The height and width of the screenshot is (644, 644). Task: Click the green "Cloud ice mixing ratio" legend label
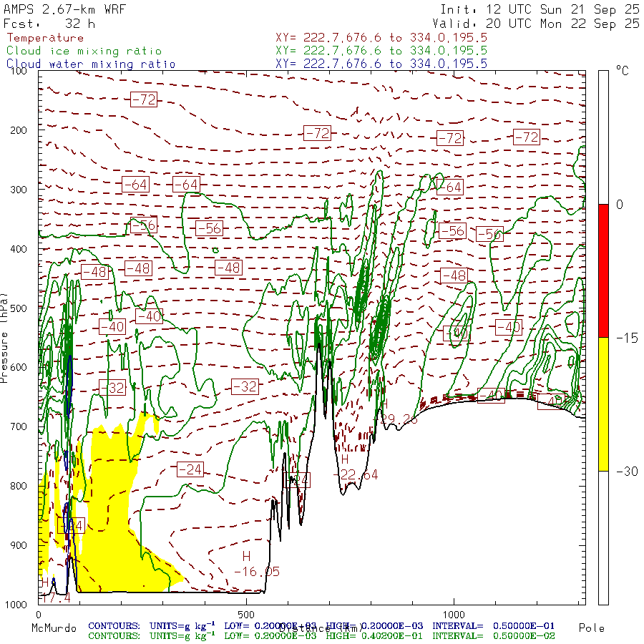(x=84, y=51)
